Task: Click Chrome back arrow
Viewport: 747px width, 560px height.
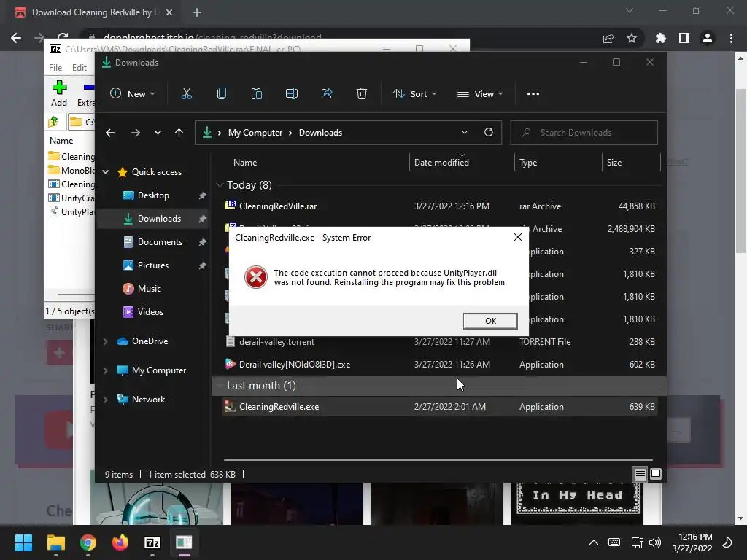Action: coord(16,38)
